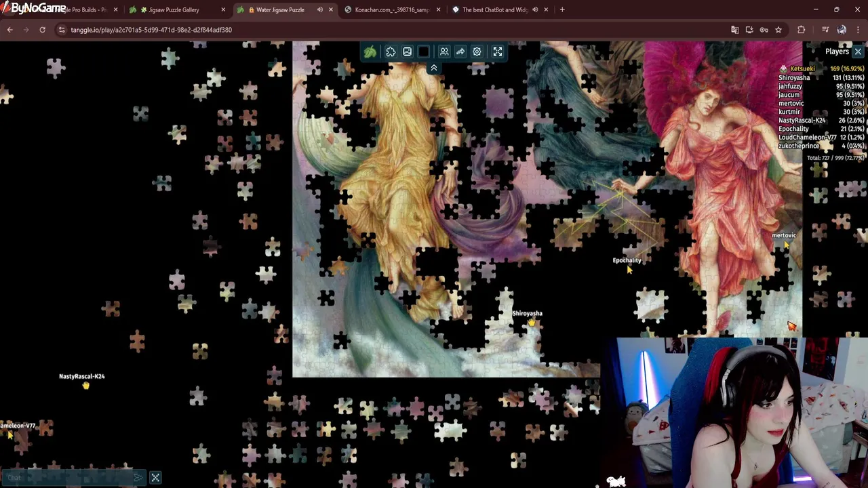Open the browser three-dot menu
This screenshot has height=488, width=868.
(859, 30)
